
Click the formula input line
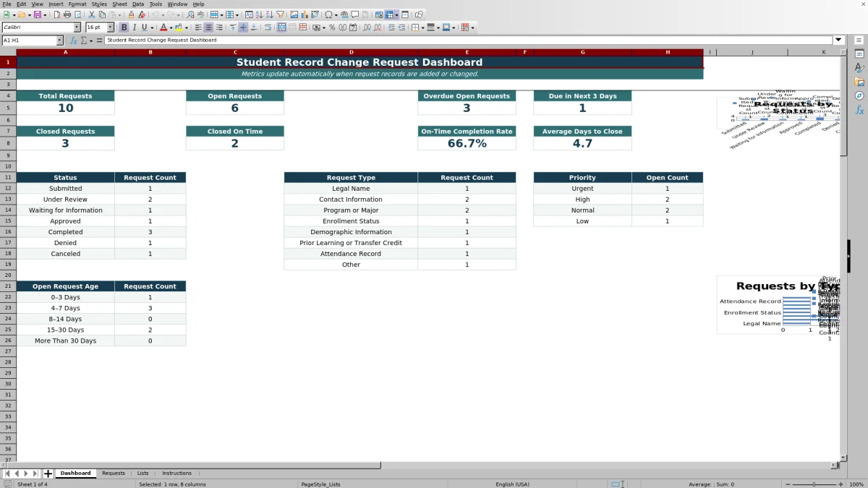pos(469,40)
